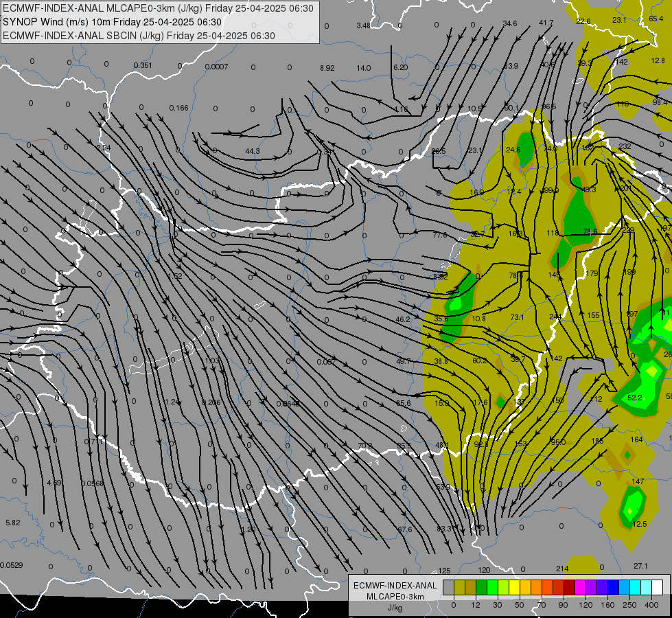Click the '44.3' map value
Screen dimensions: 672x618
[253, 151]
